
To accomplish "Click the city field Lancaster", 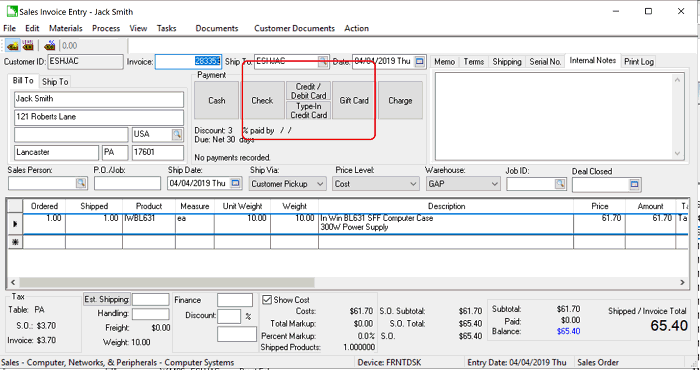I will coord(56,153).
